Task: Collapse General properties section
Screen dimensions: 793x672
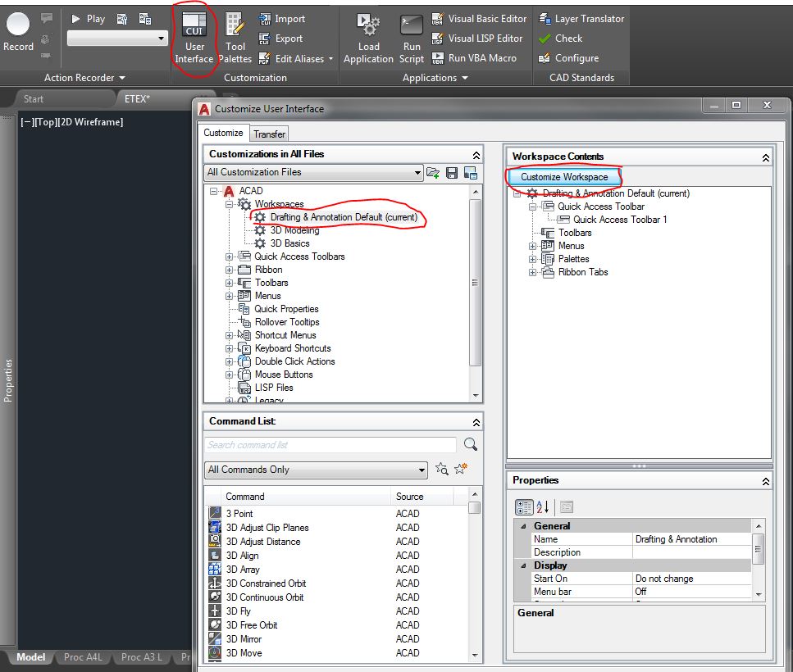Action: (x=523, y=526)
